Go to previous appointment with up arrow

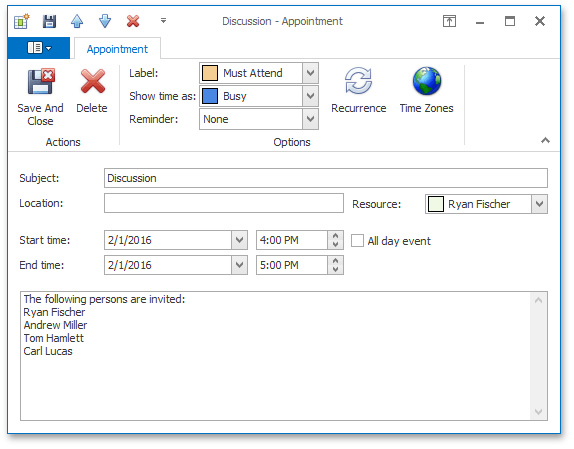coord(77,21)
